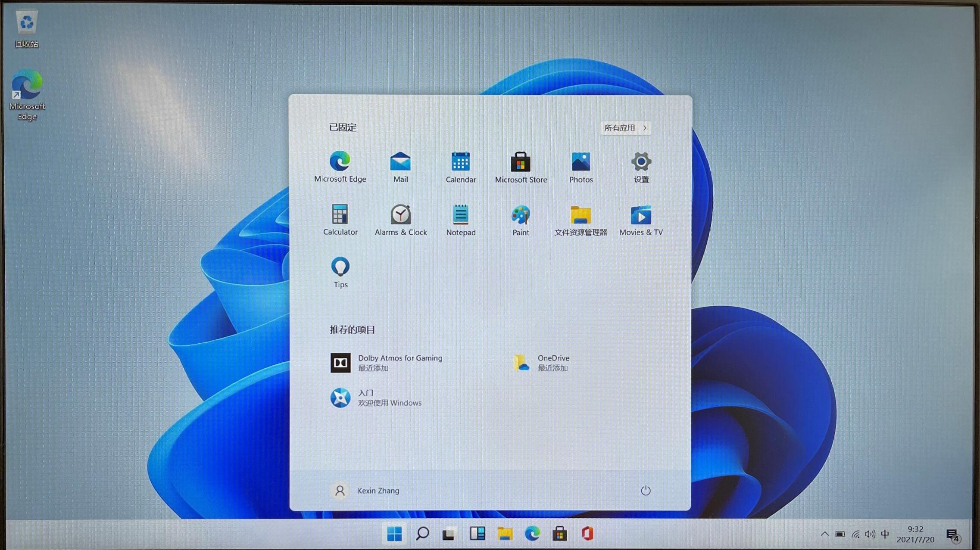Expand All Apps list

point(624,127)
